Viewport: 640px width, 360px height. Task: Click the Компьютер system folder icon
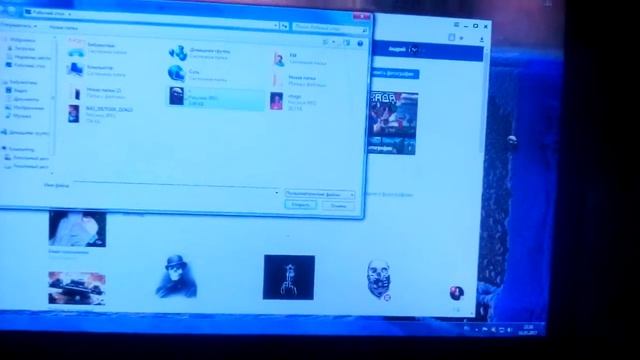(x=76, y=70)
